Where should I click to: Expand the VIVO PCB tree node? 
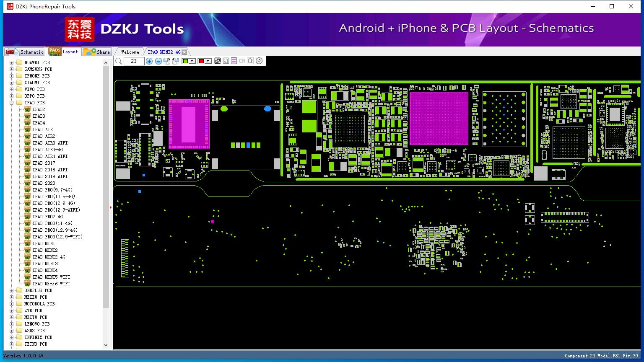[12, 89]
